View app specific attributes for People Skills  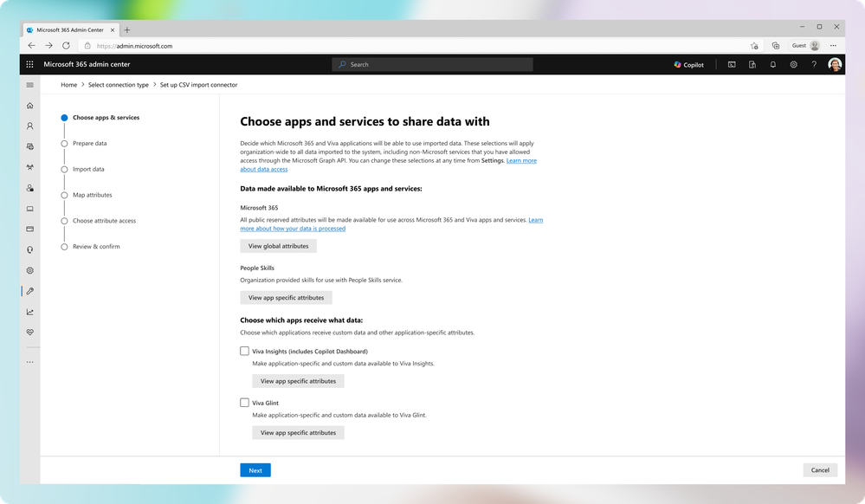pos(286,298)
